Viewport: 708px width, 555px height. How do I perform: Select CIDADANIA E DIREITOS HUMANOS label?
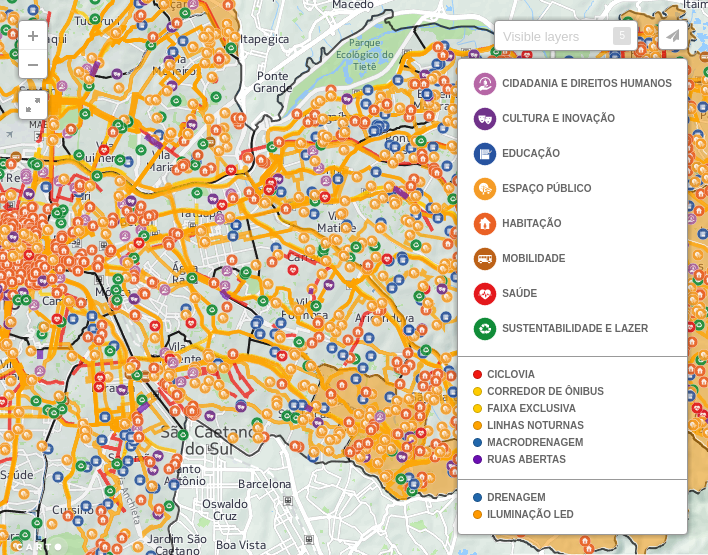587,83
